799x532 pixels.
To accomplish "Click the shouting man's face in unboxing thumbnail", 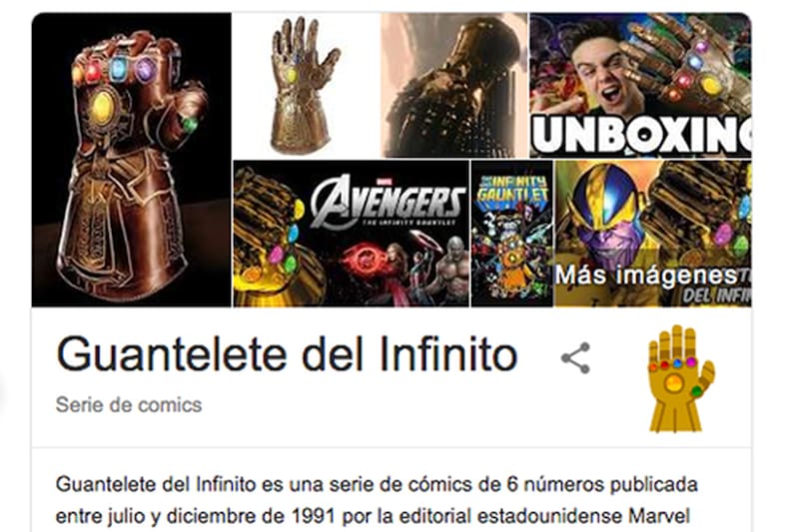I will tap(601, 78).
